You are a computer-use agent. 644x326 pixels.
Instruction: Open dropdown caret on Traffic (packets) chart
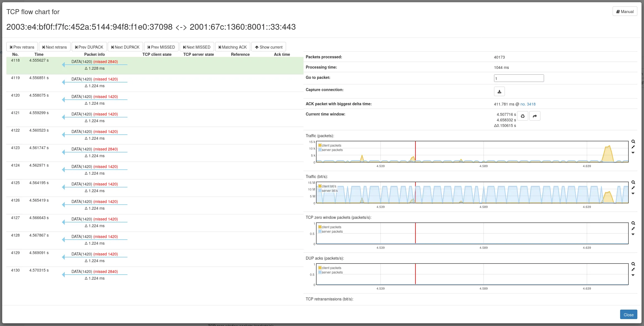[633, 153]
